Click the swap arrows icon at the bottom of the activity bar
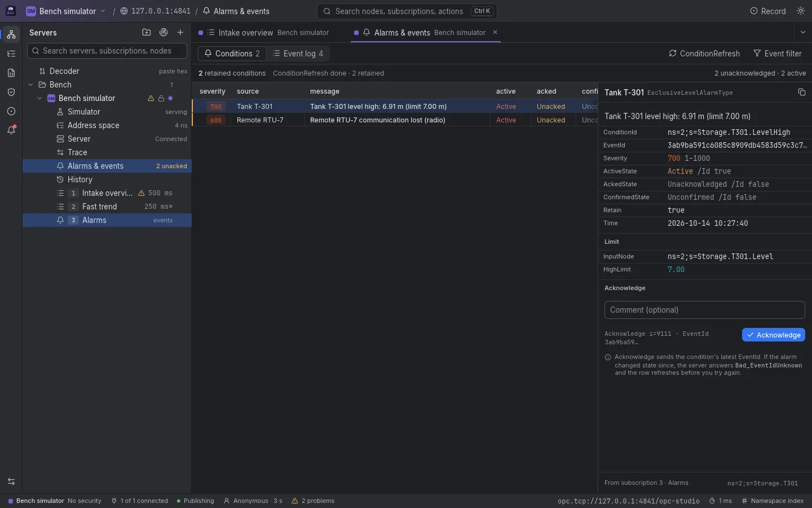812x508 pixels. [11, 481]
